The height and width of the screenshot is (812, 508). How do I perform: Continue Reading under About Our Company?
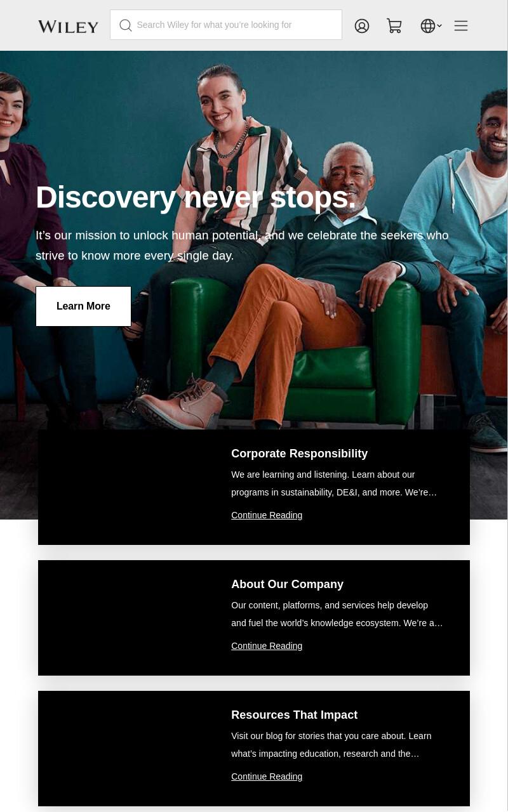[267, 646]
